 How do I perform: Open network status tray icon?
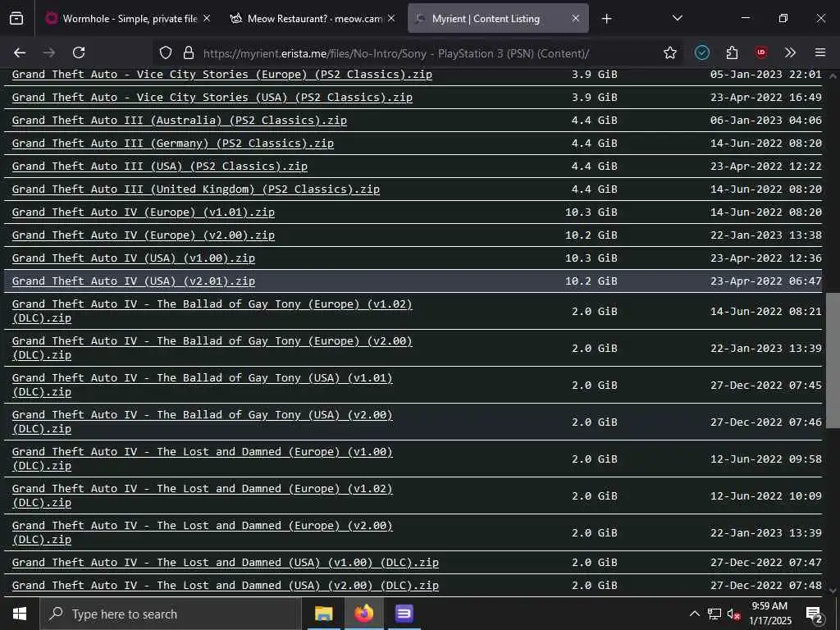pos(714,614)
